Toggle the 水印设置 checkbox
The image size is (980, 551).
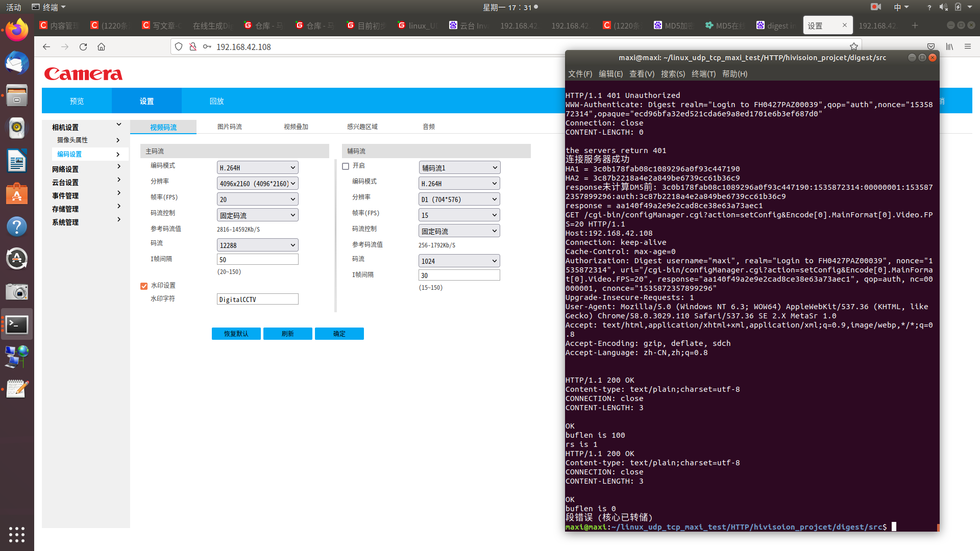click(144, 286)
